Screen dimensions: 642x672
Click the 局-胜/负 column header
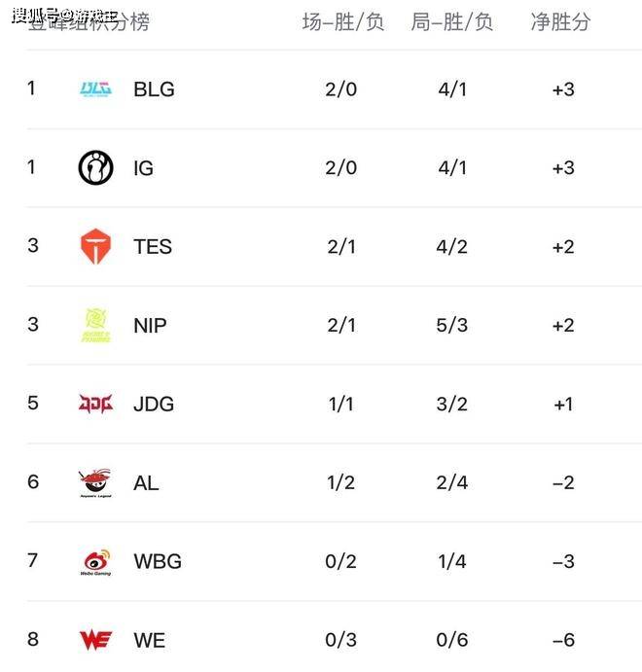pyautogui.click(x=452, y=22)
